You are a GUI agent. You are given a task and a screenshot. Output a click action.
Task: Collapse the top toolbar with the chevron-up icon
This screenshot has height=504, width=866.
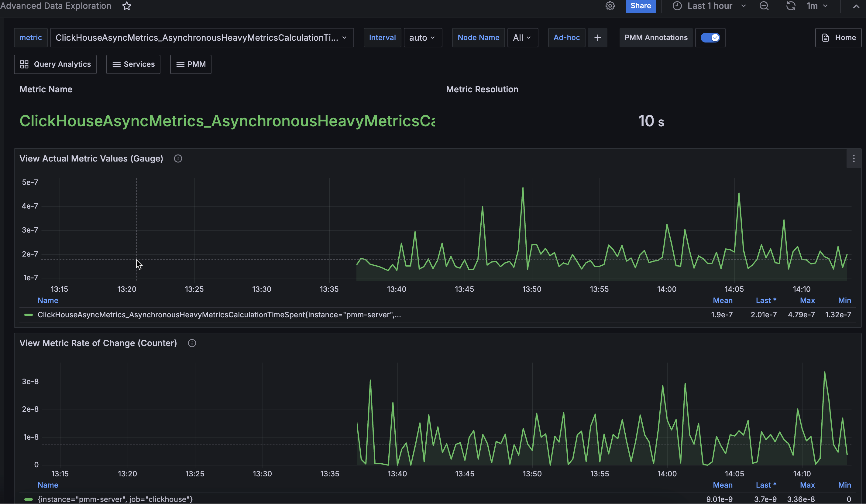click(x=856, y=6)
